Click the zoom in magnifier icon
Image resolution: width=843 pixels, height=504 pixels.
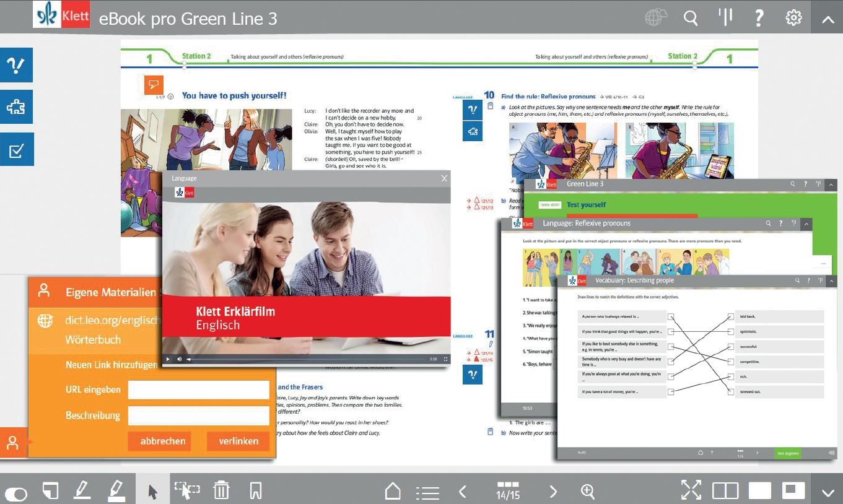coord(588,492)
